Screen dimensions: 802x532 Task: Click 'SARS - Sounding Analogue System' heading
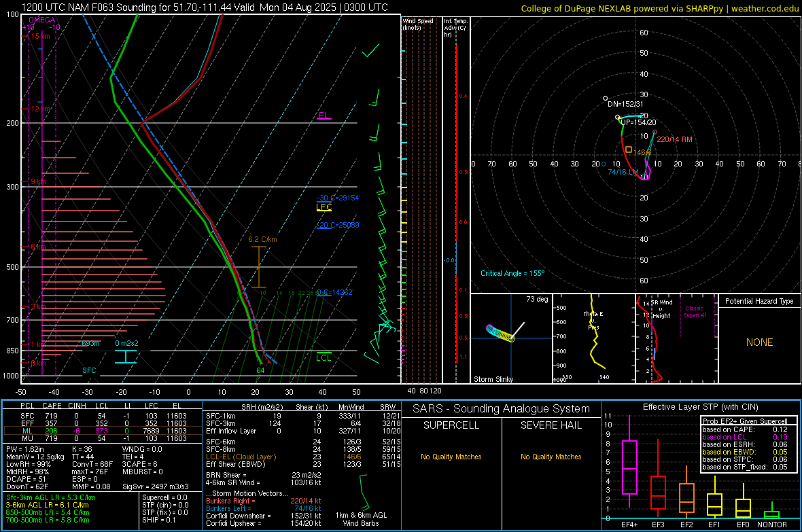click(x=501, y=409)
